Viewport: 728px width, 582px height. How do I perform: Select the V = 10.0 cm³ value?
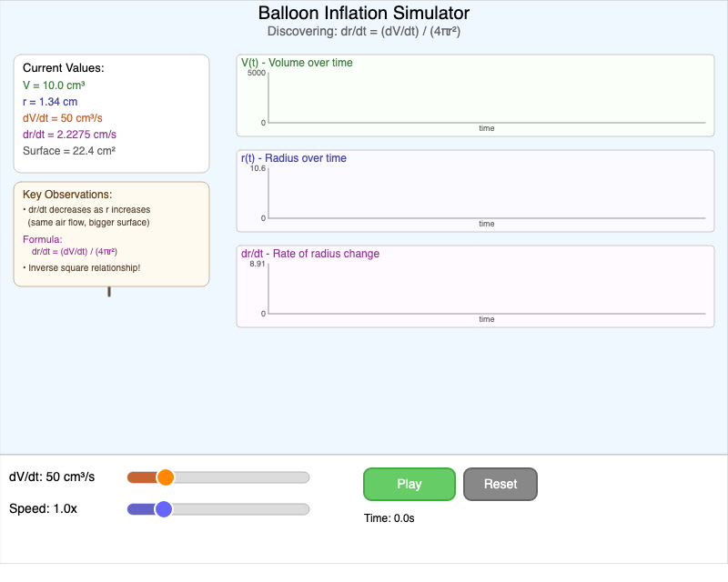click(x=56, y=85)
